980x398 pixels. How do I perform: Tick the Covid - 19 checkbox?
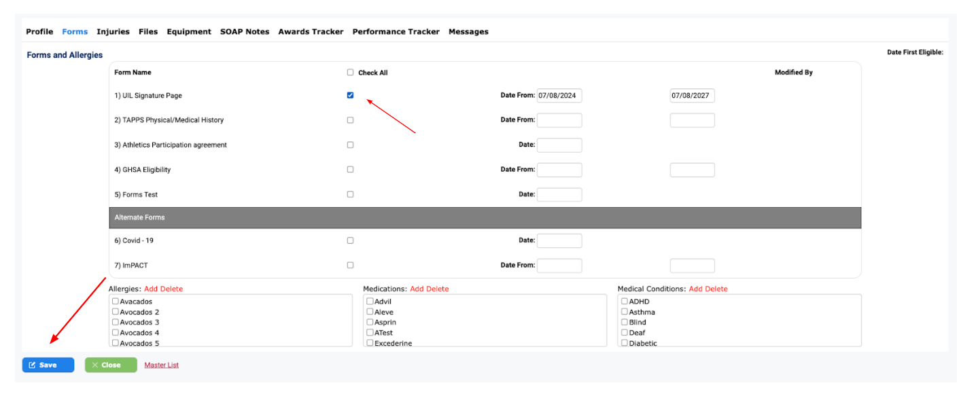click(x=351, y=240)
